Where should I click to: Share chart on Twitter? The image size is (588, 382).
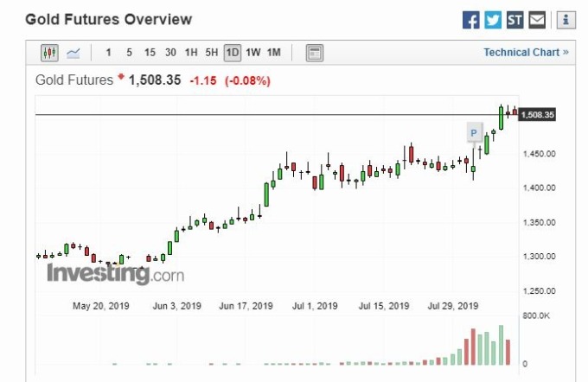493,20
